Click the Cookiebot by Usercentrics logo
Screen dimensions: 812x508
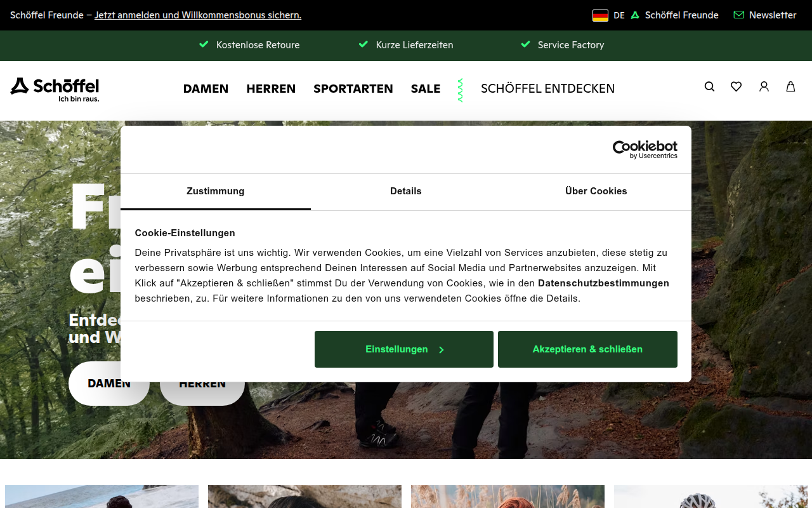point(645,150)
